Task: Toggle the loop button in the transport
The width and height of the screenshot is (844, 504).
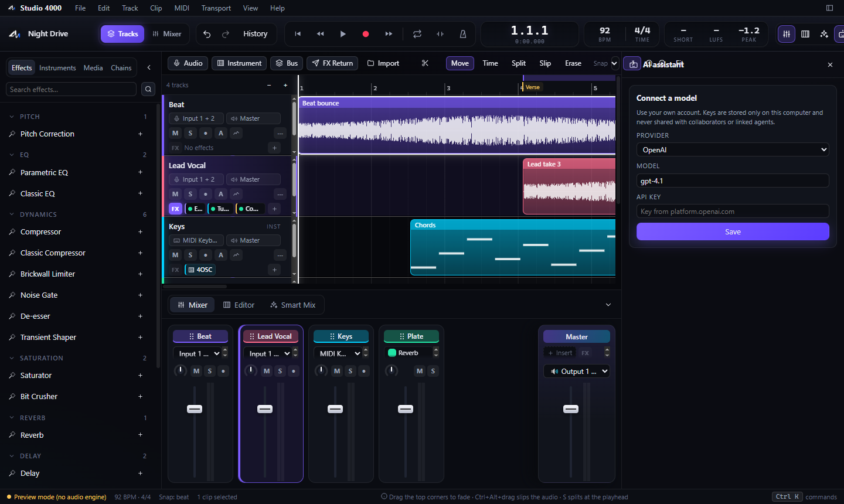Action: pyautogui.click(x=417, y=34)
